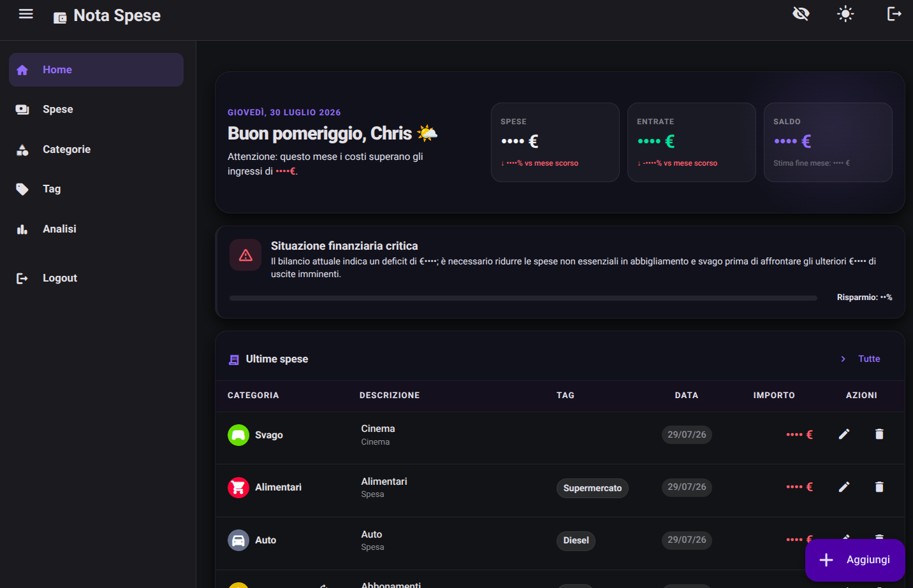Click the Aggiungi button
Image resolution: width=913 pixels, height=588 pixels.
[855, 560]
